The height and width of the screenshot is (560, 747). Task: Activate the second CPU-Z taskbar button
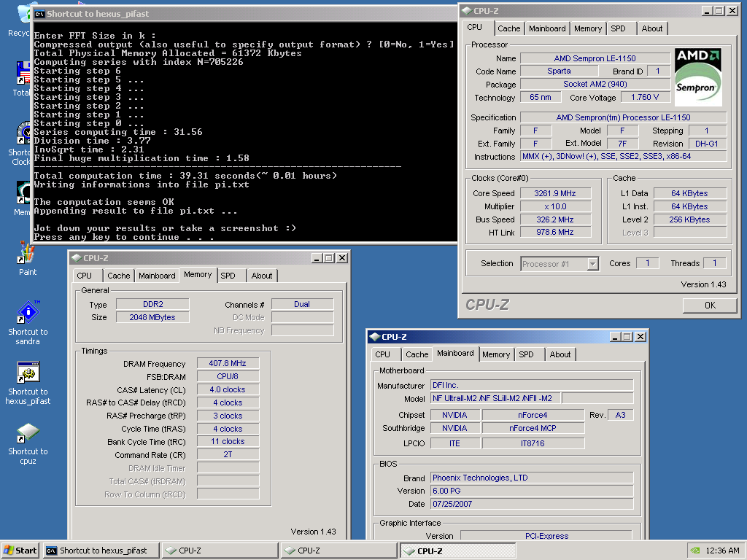click(x=338, y=551)
